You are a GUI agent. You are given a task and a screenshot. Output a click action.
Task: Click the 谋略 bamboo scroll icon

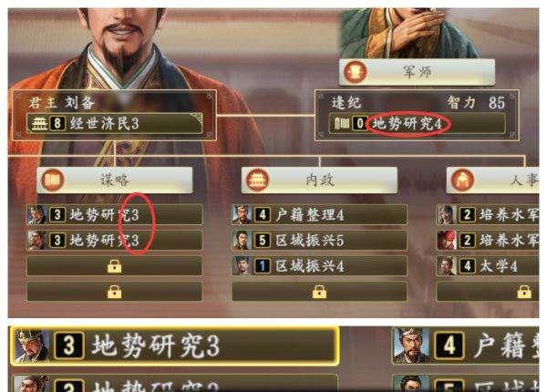(53, 180)
